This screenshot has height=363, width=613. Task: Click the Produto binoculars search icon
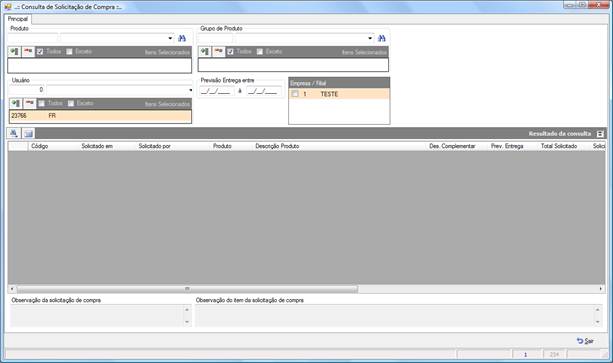pyautogui.click(x=182, y=38)
